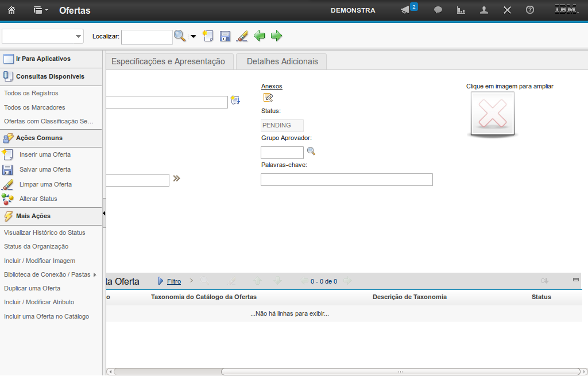Screen dimensions: 588x376
Task: Switch to Especificações e Apresentação tab
Action: pos(168,61)
